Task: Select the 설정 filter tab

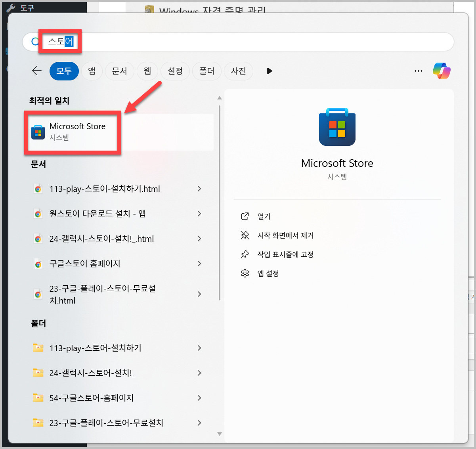Action: click(x=175, y=71)
